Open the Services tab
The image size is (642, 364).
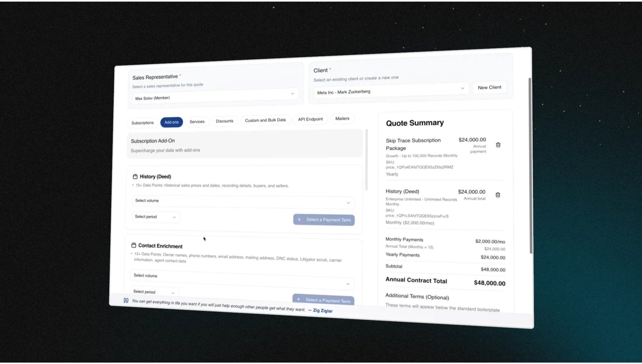point(197,122)
